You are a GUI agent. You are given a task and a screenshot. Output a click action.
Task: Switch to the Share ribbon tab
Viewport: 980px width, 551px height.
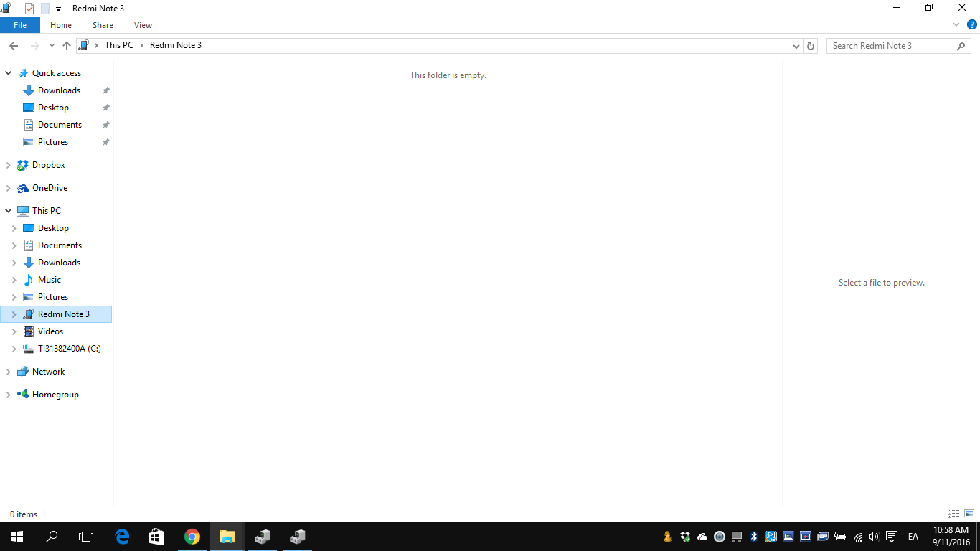103,25
